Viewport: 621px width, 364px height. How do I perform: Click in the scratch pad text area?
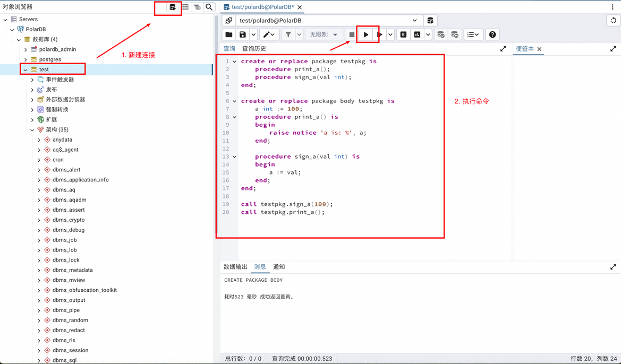(x=566, y=157)
